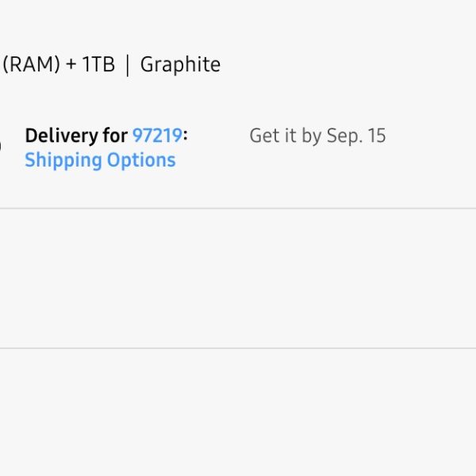Screen dimensions: 476x476
Task: Click the blank area below the lower divider
Action: pyautogui.click(x=238, y=413)
